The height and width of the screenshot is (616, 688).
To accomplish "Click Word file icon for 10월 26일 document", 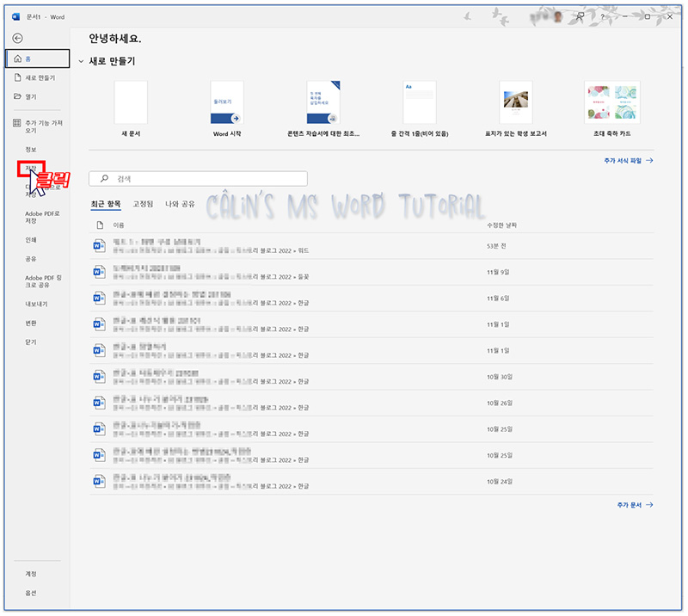I will pyautogui.click(x=100, y=403).
